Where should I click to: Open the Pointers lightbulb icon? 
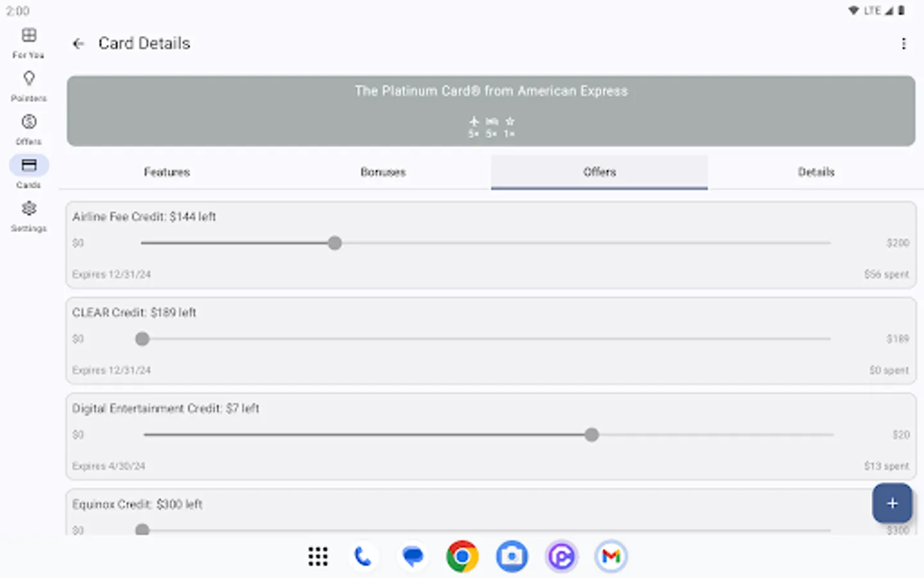[29, 78]
